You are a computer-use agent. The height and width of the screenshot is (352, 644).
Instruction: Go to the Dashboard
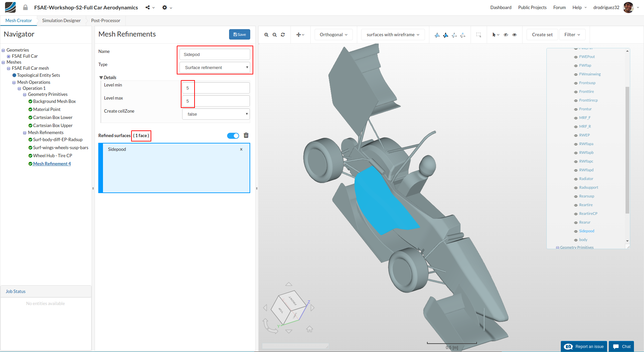pos(501,8)
